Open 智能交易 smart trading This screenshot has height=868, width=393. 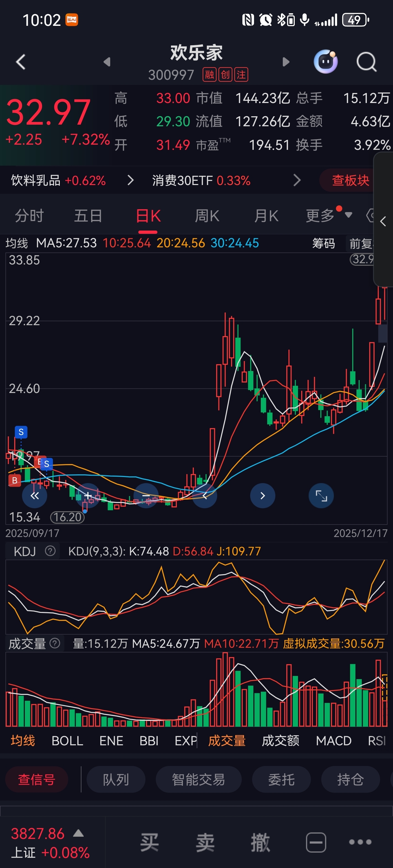tap(198, 780)
